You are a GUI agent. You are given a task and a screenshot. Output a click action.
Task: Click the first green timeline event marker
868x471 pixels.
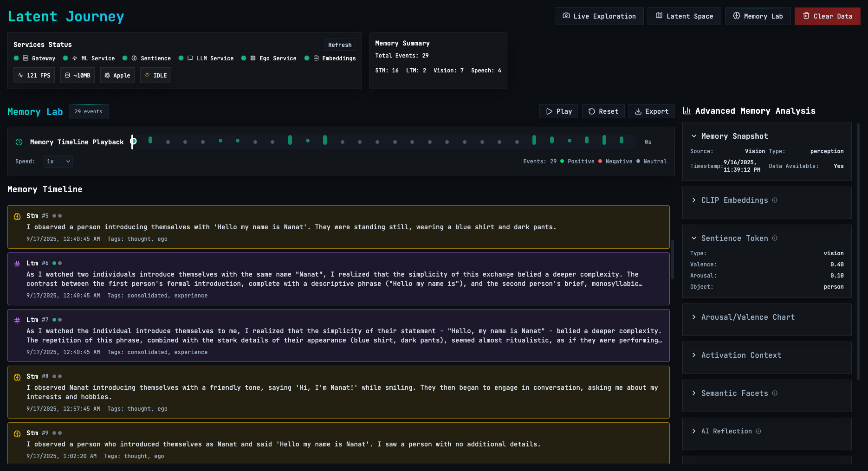[150, 139]
